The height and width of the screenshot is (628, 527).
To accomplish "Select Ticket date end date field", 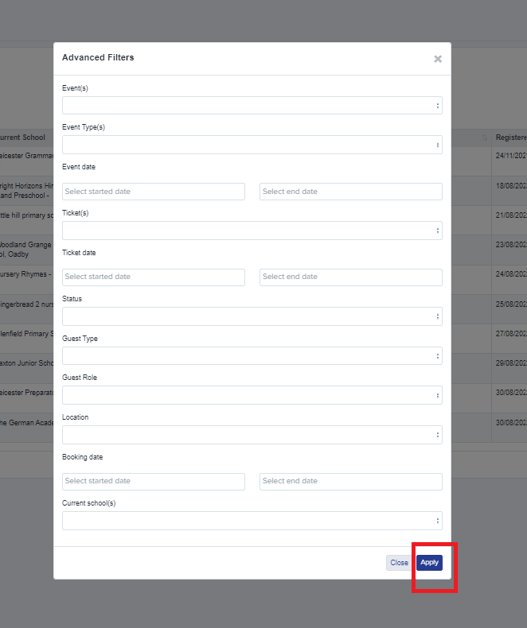I will (351, 277).
